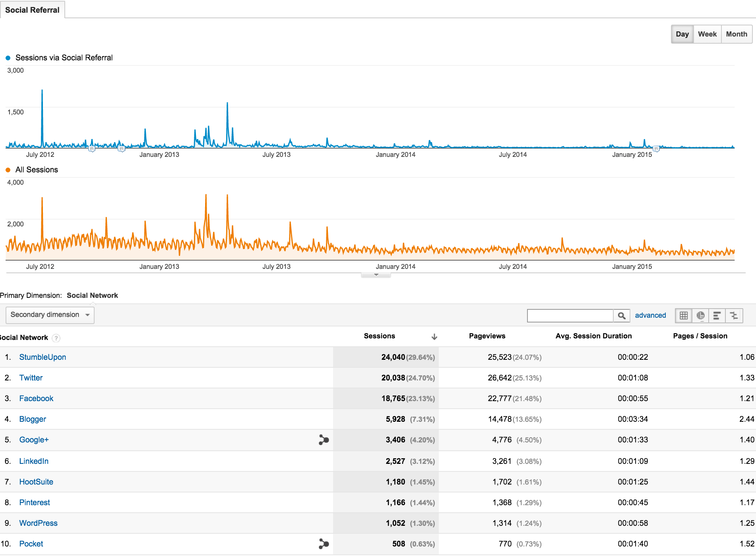Click Blogger pages per session 2.44
Image resolution: width=756 pixels, height=556 pixels.
[747, 419]
